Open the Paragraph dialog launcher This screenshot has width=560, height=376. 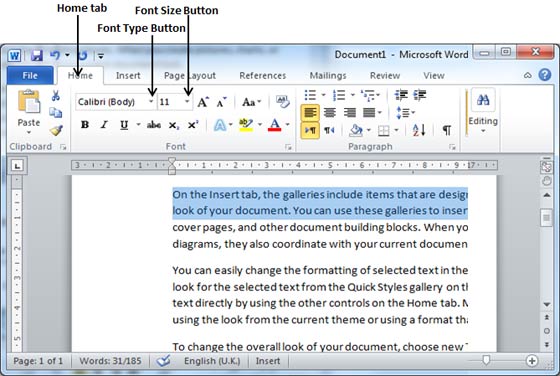452,147
